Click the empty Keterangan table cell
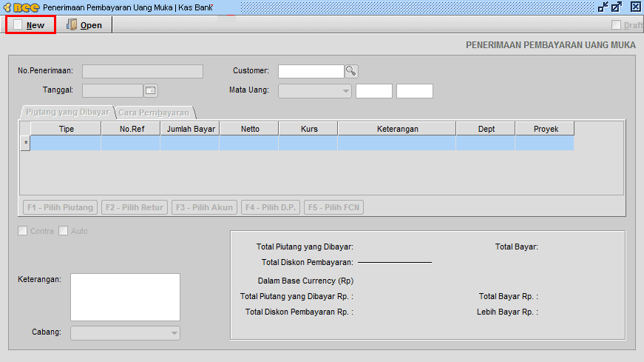644x362 pixels. point(397,143)
